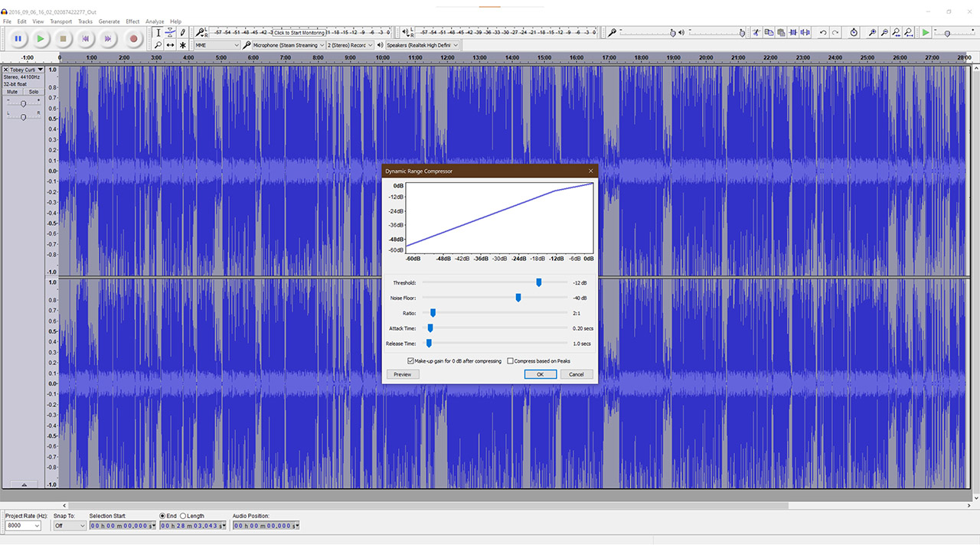Open the Generate menu
Screen dimensions: 980x551
point(109,21)
